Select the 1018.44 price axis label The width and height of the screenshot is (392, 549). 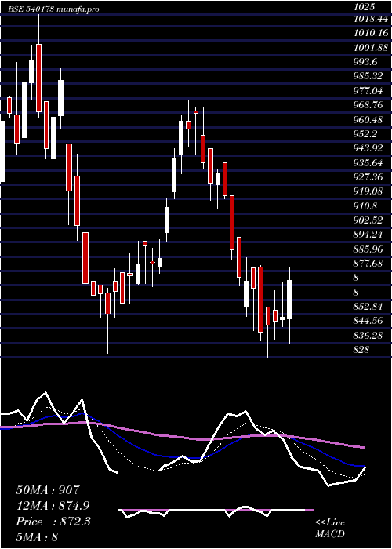pyautogui.click(x=371, y=20)
